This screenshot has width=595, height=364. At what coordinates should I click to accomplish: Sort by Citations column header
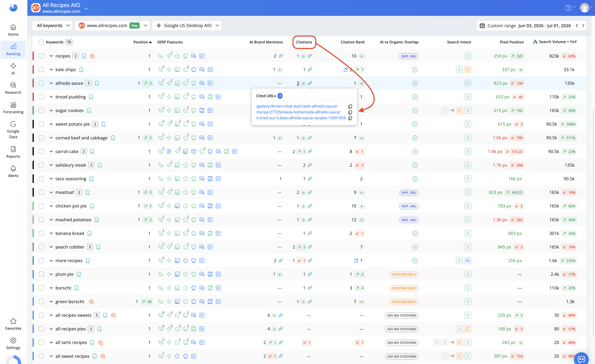pos(304,42)
